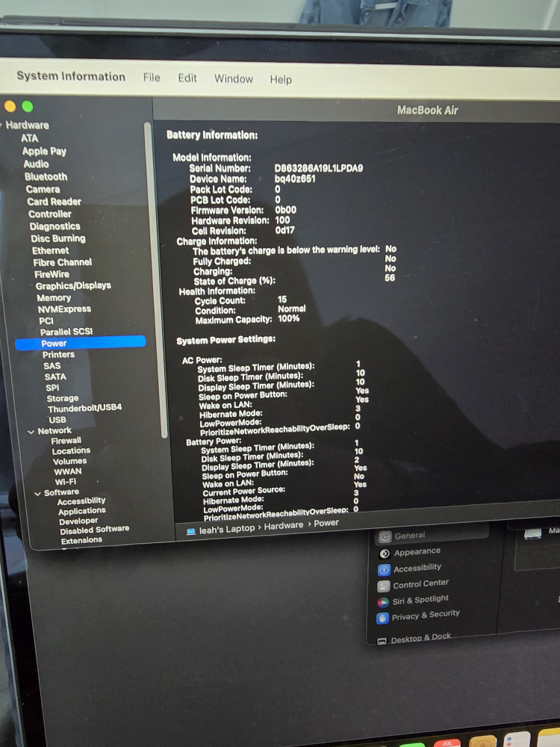Viewport: 560px width, 747px height.
Task: Click the battery Serial Number value
Action: click(x=319, y=168)
